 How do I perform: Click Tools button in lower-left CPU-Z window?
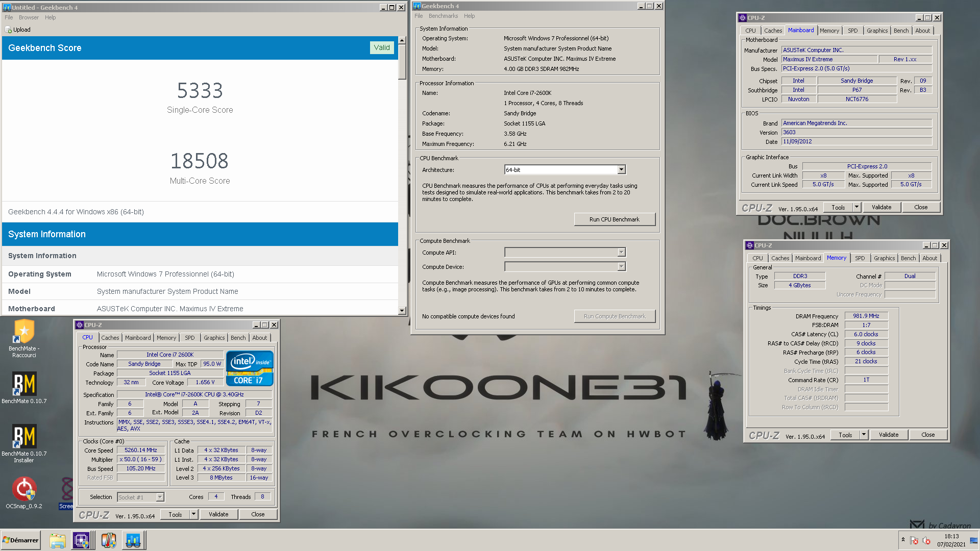click(x=175, y=515)
